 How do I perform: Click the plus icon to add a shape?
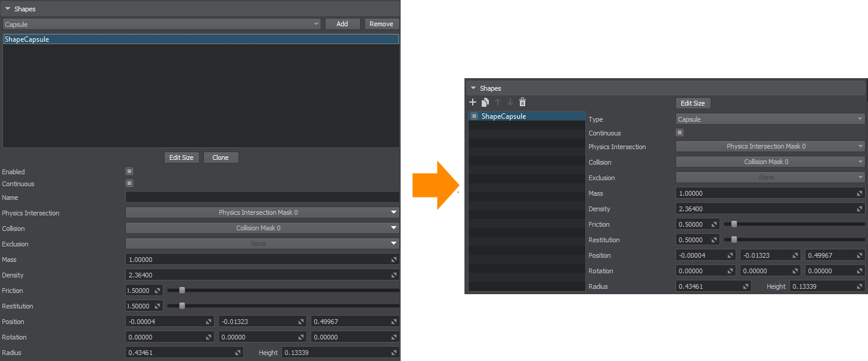point(473,103)
